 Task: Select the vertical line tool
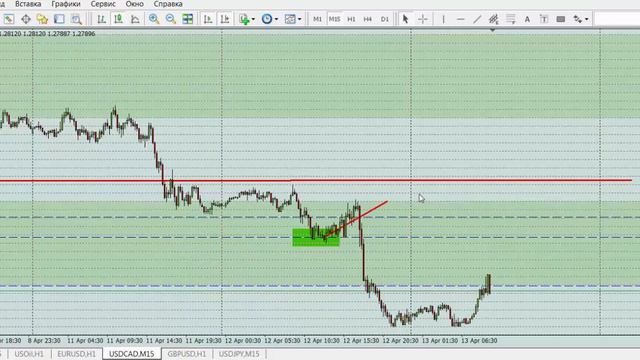444,19
